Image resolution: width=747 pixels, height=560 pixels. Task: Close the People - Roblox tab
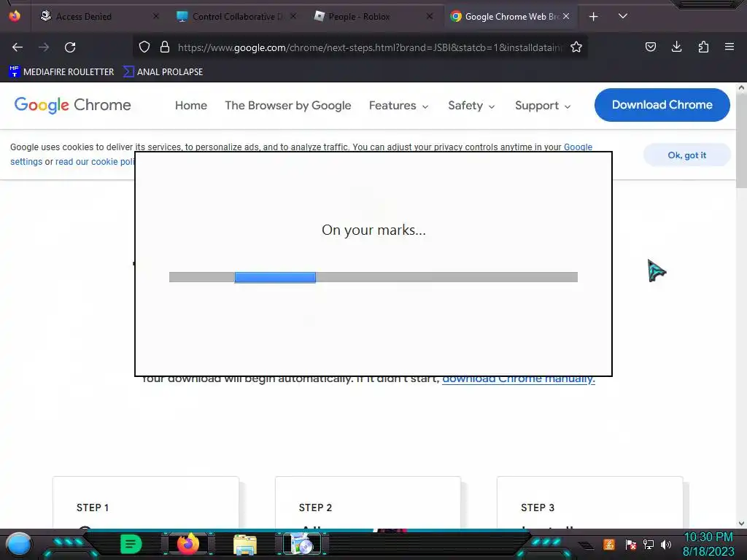point(429,16)
